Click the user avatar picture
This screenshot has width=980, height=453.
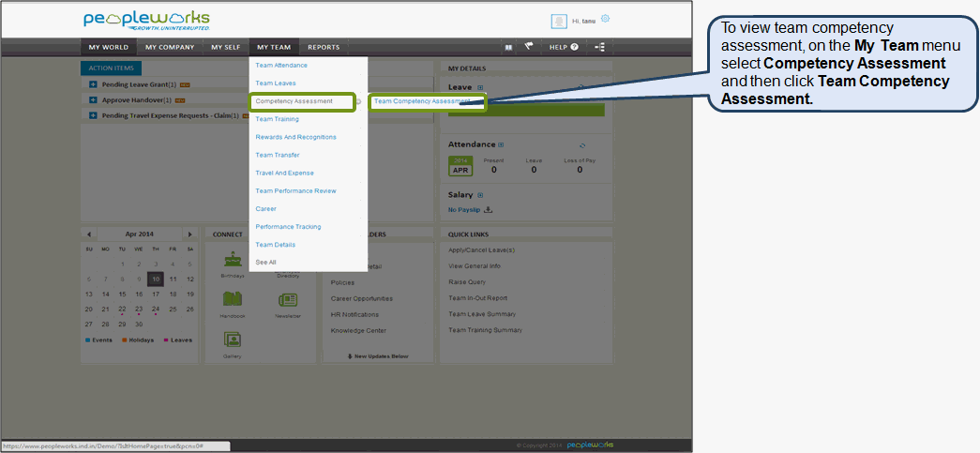(559, 22)
